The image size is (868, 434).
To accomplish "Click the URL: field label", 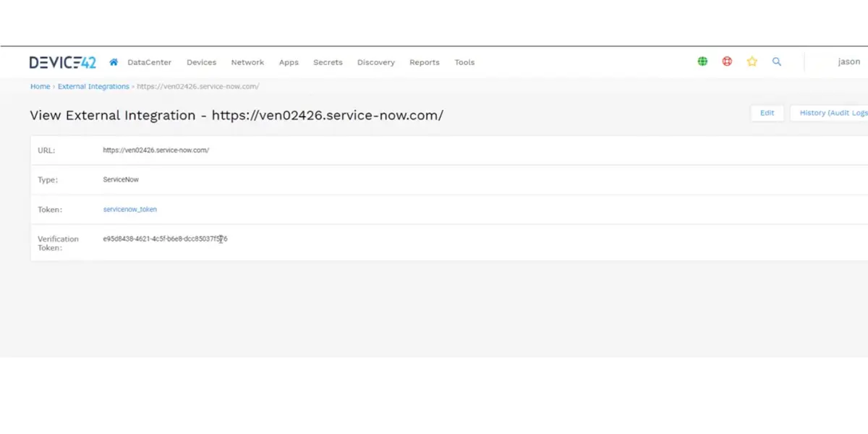I will point(46,150).
